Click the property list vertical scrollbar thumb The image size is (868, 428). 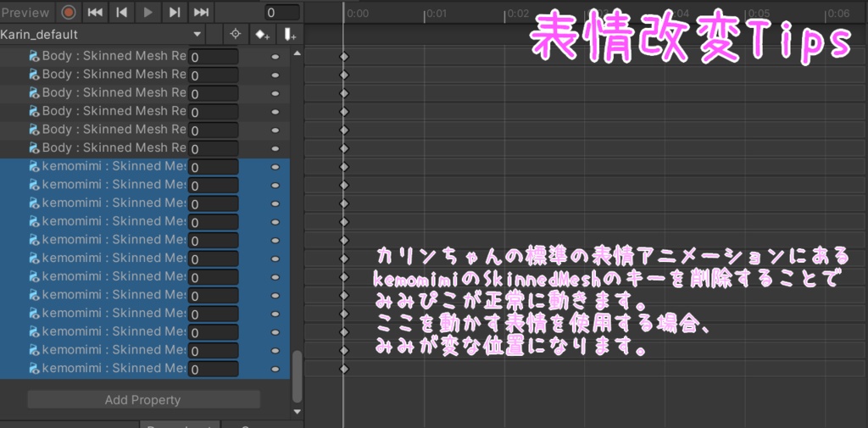[298, 376]
